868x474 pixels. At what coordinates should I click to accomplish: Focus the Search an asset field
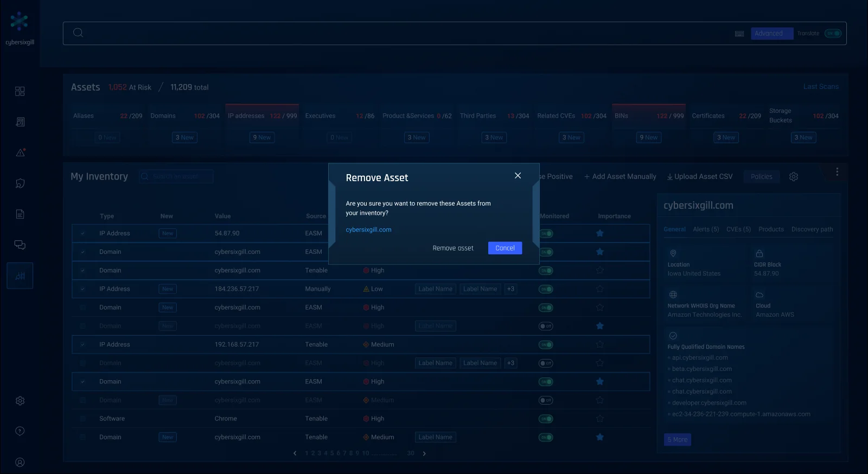pos(176,177)
